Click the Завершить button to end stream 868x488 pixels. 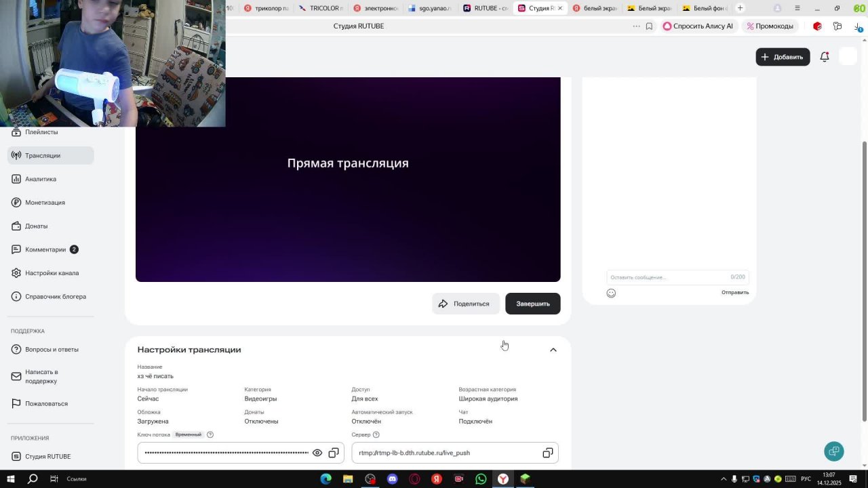532,304
